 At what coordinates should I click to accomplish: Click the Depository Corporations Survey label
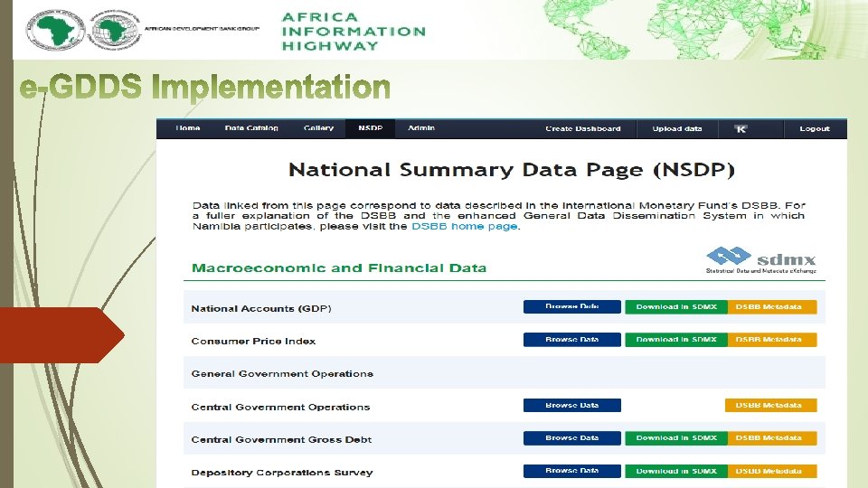[282, 473]
